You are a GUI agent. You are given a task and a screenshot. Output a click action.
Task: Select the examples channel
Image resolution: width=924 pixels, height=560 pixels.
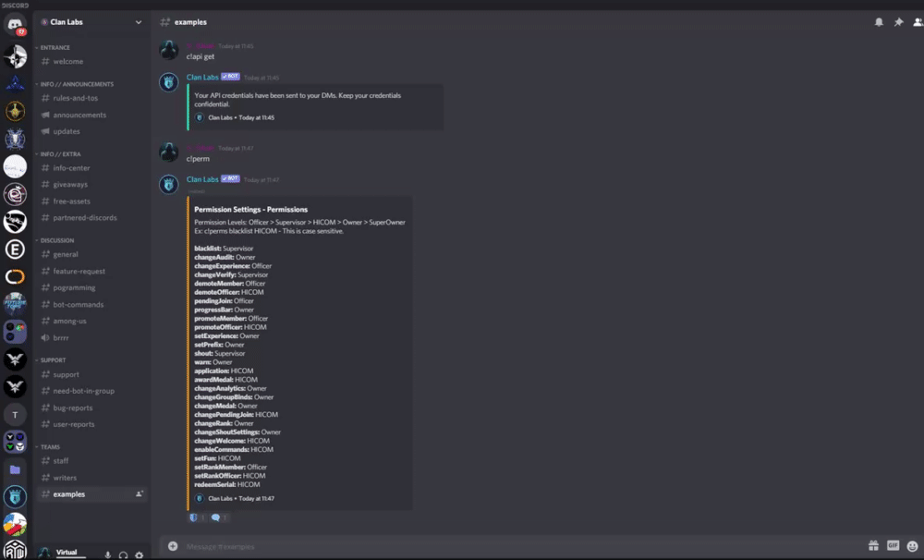pos(91,494)
